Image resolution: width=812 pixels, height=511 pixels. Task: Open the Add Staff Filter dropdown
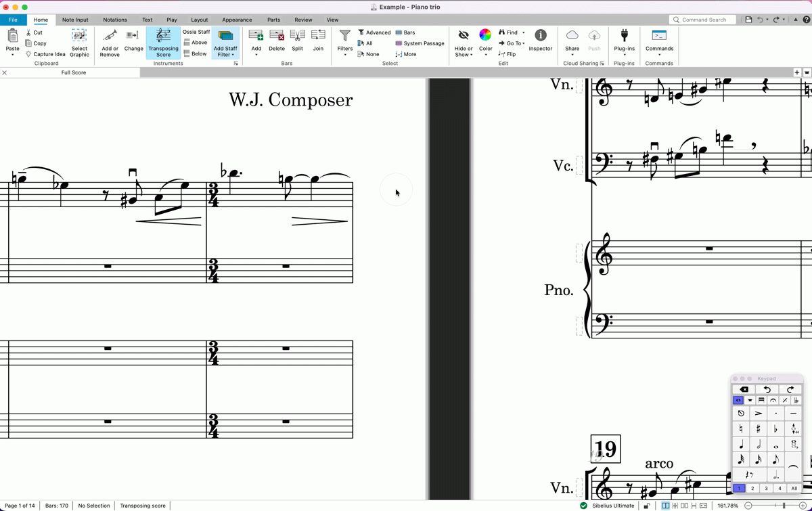tap(225, 42)
